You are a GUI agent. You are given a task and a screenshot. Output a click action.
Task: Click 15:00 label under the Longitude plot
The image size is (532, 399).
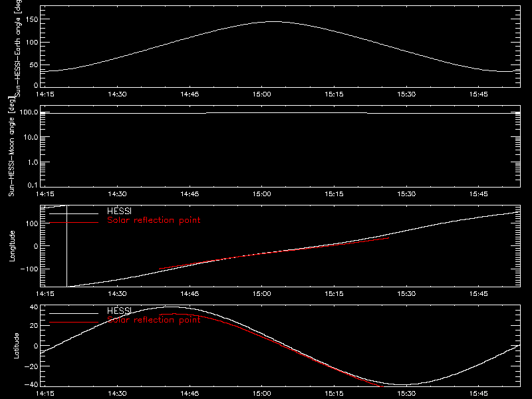(261, 294)
